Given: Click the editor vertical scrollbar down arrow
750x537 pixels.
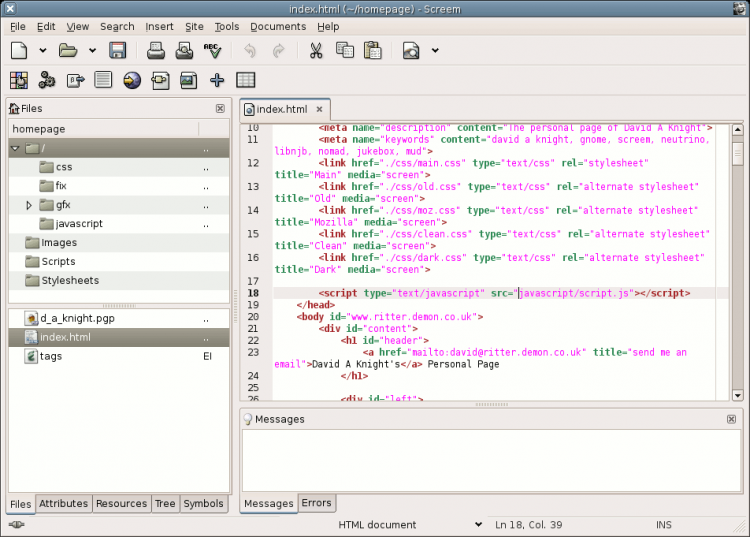Looking at the screenshot, I should point(738,395).
